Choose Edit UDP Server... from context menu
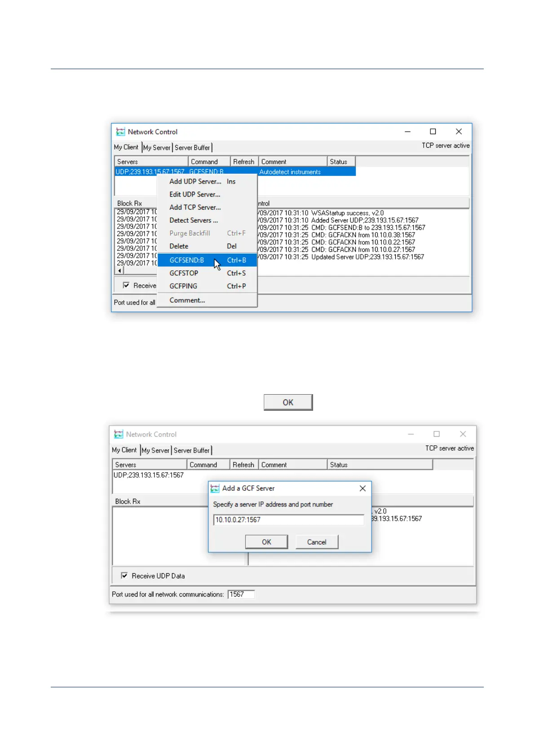This screenshot has height=756, width=535. pos(207,194)
